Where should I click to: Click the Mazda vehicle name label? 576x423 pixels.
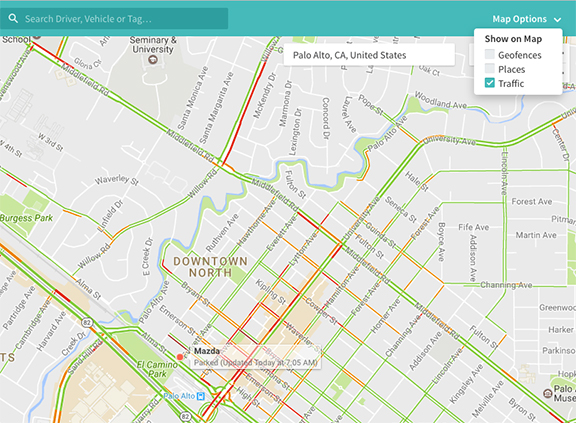pyautogui.click(x=207, y=351)
